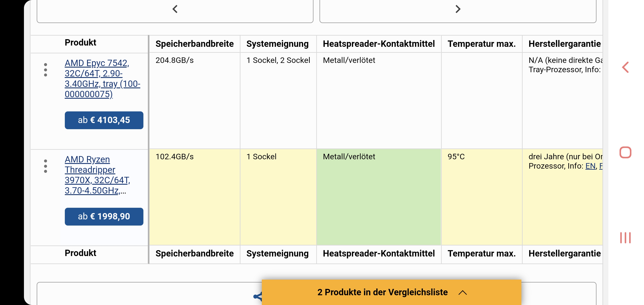Open options menu for Ryzen Threadripper 3970X
This screenshot has height=305, width=644.
pos(45,166)
